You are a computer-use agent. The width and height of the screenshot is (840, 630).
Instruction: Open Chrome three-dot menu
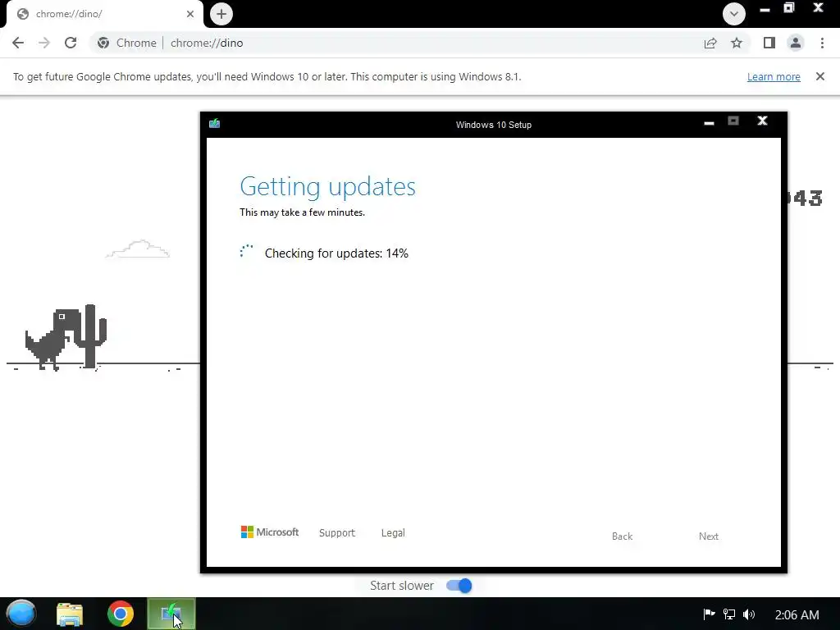tap(822, 43)
